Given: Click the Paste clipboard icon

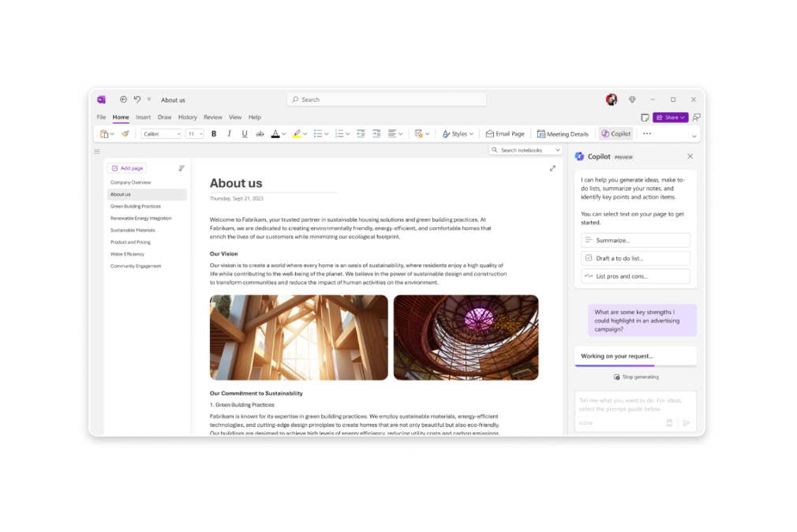Looking at the screenshot, I should point(104,133).
